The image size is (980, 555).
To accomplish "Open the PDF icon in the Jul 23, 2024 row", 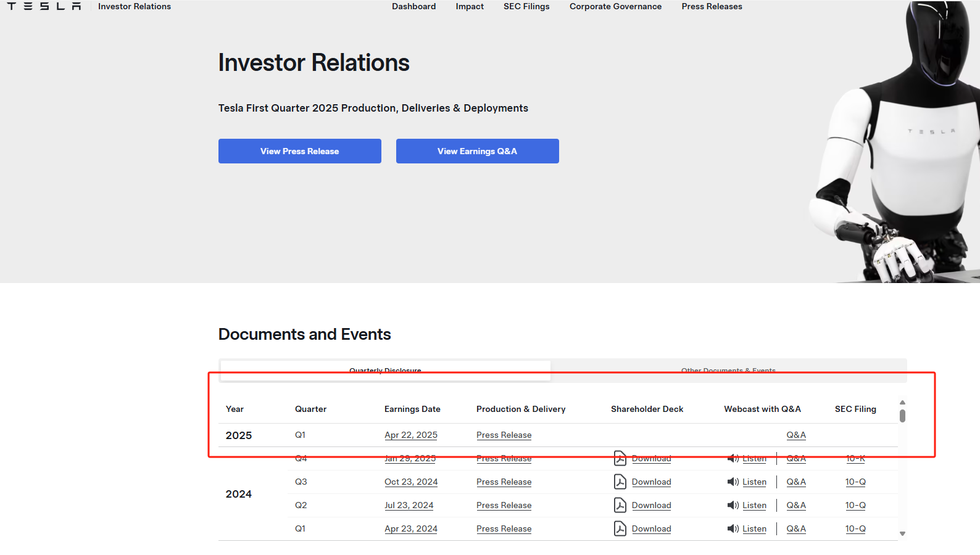I will (620, 505).
